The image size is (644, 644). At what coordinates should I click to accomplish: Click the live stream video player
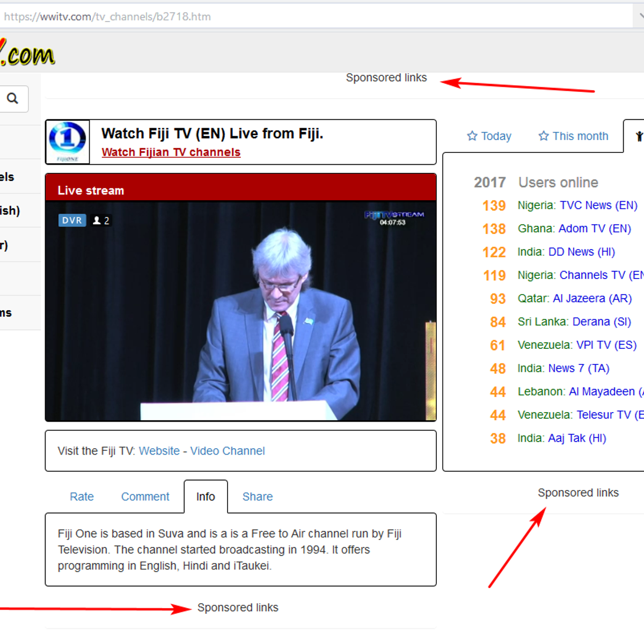point(240,311)
